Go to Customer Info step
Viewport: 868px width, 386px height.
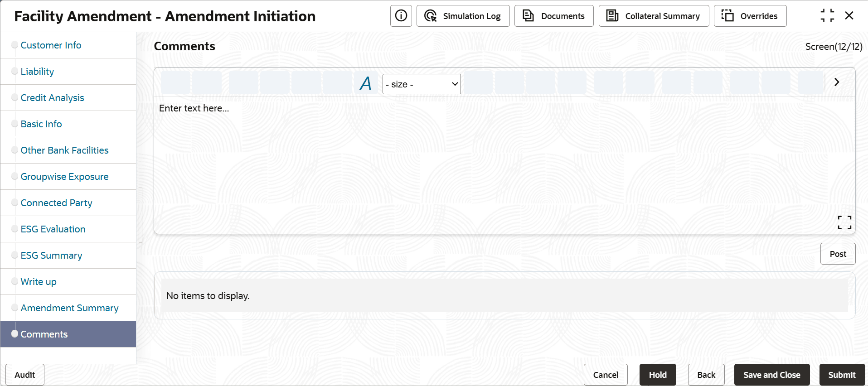(51, 45)
